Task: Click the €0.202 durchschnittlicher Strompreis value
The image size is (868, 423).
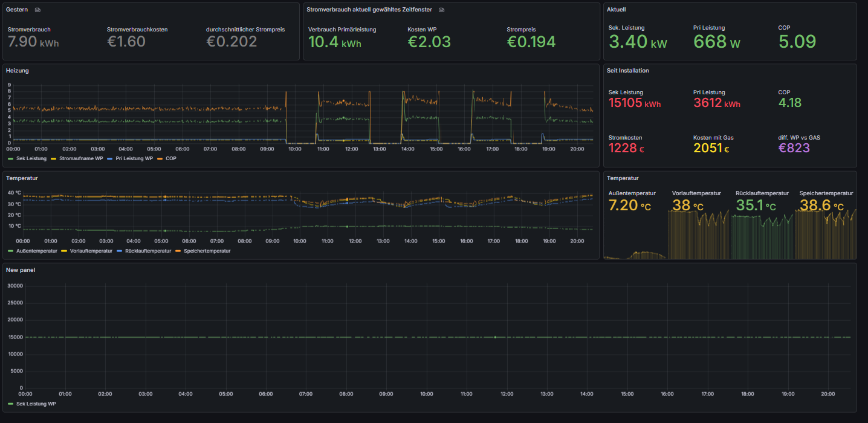Action: tap(232, 42)
